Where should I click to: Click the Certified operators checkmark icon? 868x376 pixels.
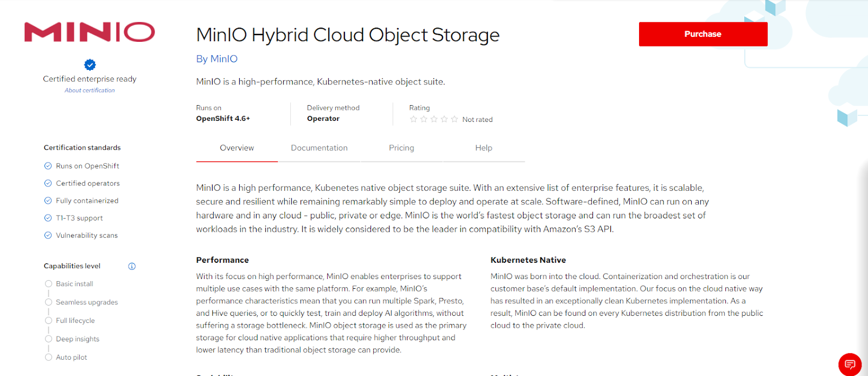point(48,183)
